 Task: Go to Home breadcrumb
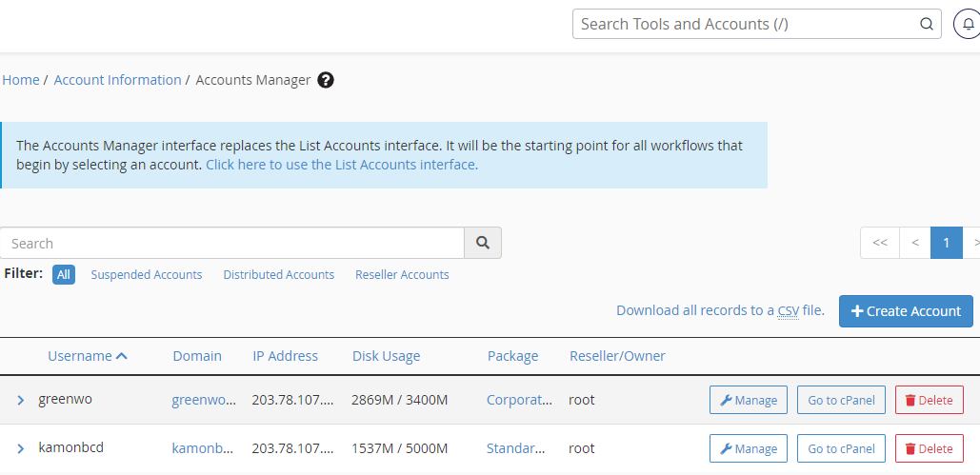(21, 80)
